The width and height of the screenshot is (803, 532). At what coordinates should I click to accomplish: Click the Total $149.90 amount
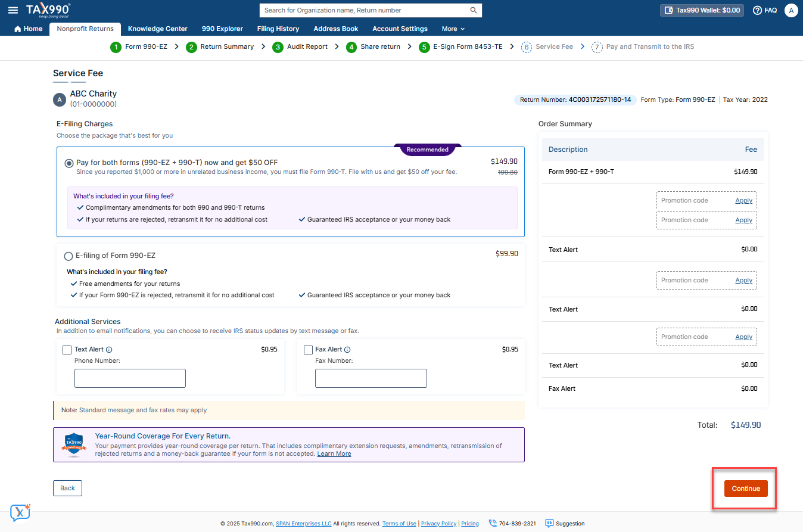pyautogui.click(x=746, y=425)
